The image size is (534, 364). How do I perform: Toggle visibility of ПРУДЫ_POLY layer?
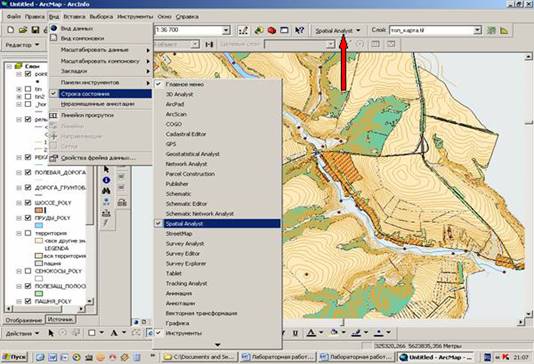(x=28, y=218)
